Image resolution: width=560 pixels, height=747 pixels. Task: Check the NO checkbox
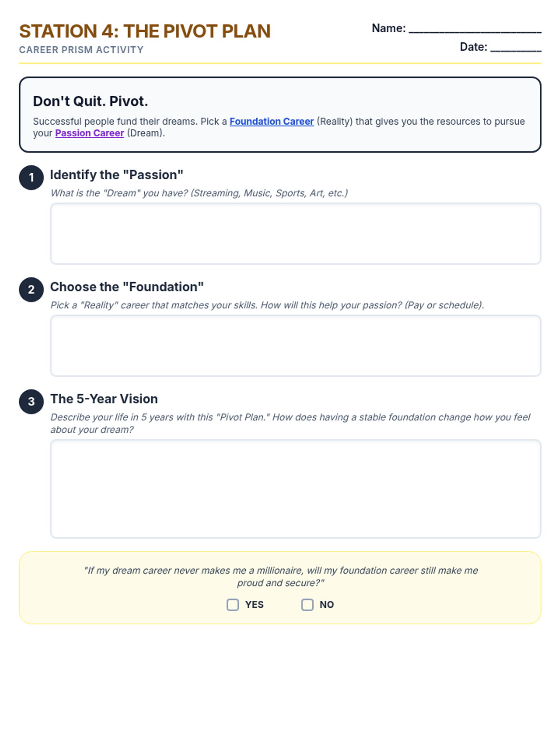pos(308,605)
